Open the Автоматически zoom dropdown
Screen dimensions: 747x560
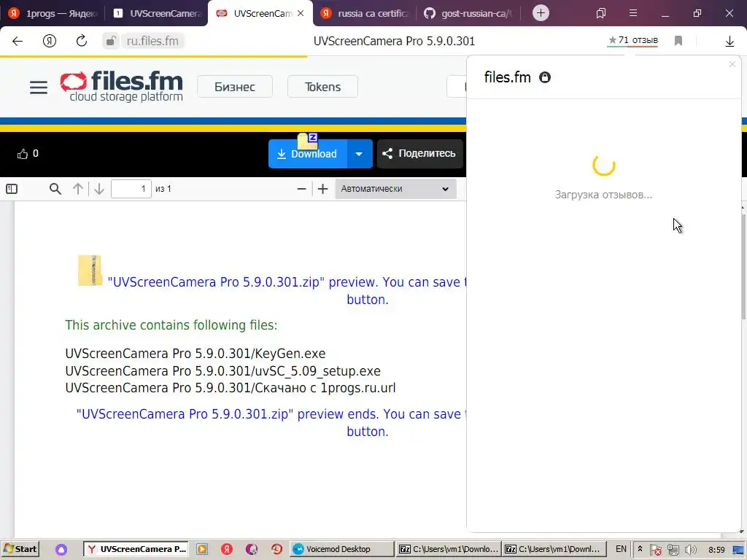click(395, 189)
